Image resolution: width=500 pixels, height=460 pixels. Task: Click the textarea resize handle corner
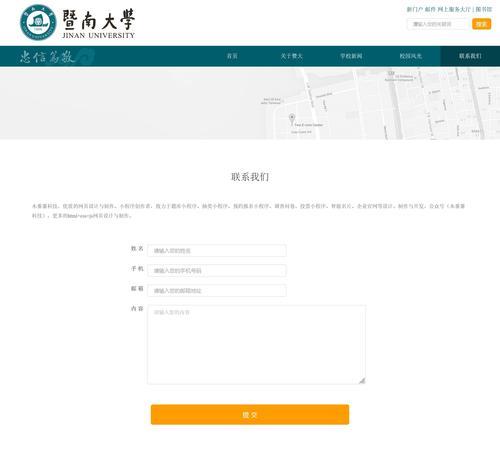(x=362, y=381)
